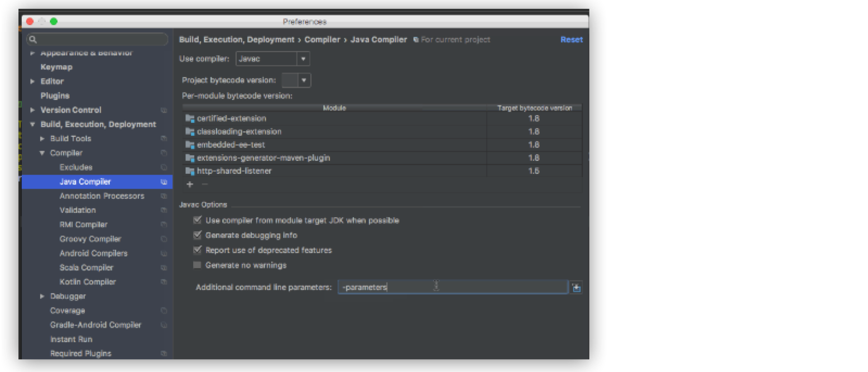868x372 pixels.
Task: Uncheck Report use of deprecated features
Action: (197, 250)
